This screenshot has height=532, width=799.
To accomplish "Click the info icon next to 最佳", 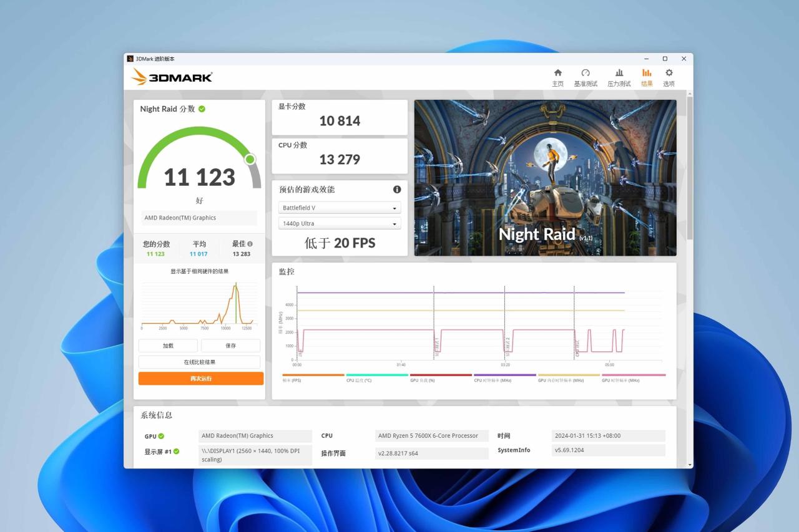I will [250, 244].
